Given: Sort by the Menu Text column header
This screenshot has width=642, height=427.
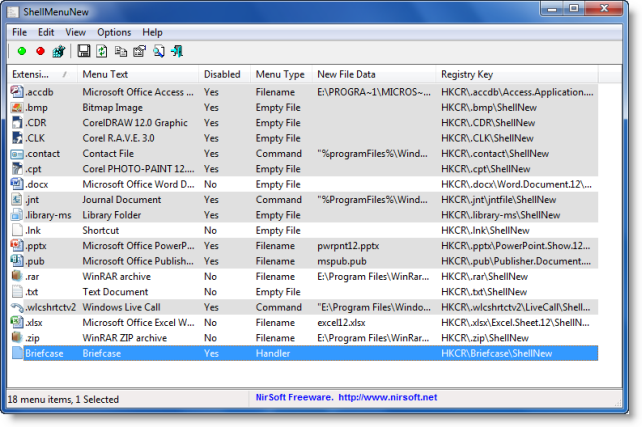Looking at the screenshot, I should point(138,74).
